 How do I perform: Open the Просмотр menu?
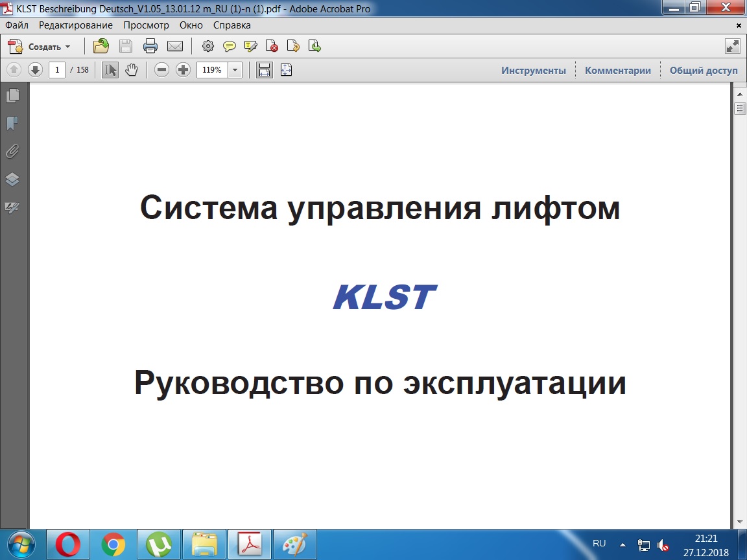pos(147,25)
